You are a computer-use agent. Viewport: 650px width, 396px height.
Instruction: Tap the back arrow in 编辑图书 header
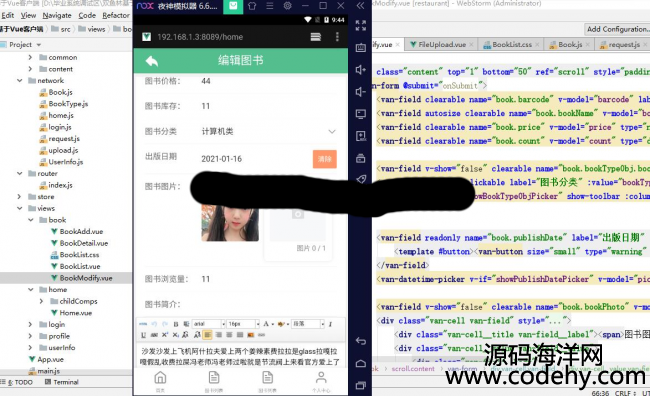tap(152, 61)
